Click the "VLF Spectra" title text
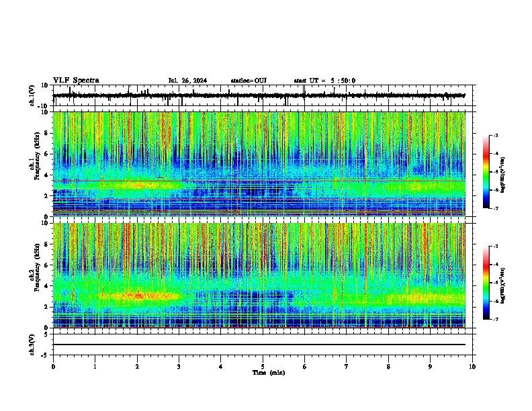The image size is (532, 411). click(x=76, y=81)
